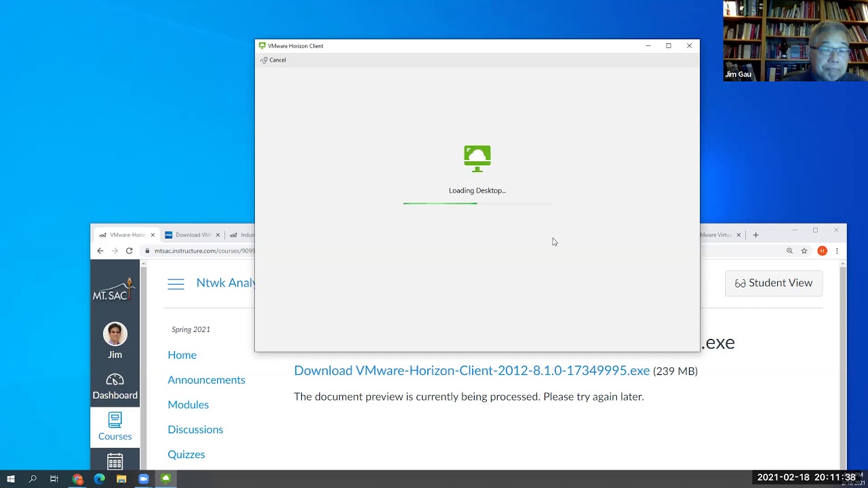Click the Chrome address bar URL
The image size is (868, 488).
coord(204,251)
